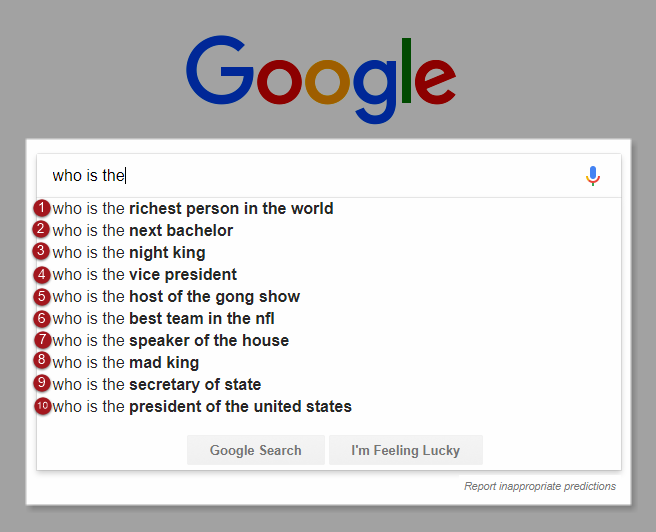Choose 'best team in the nfl' suggestion

[164, 319]
